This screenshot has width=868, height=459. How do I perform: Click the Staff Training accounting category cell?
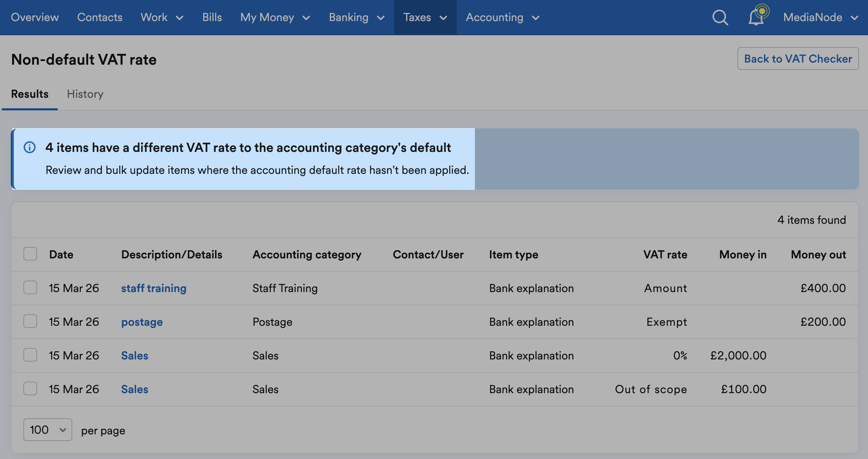[285, 288]
